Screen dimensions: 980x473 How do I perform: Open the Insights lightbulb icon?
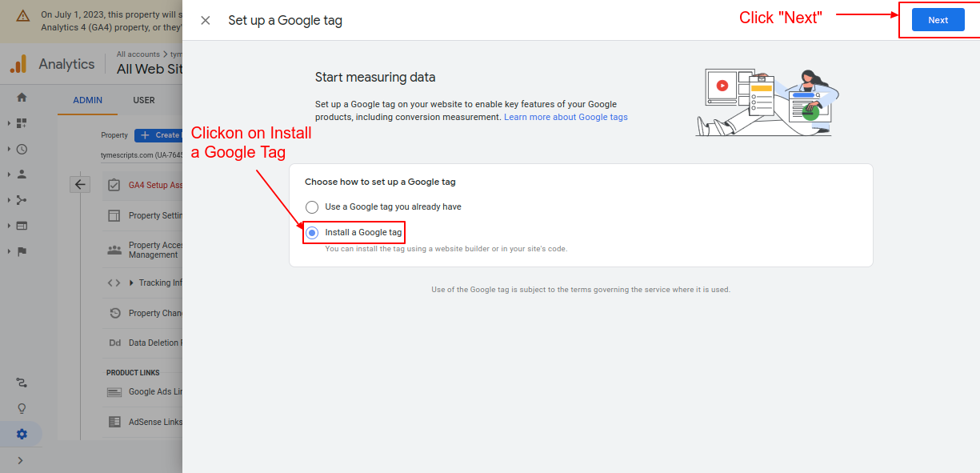22,408
